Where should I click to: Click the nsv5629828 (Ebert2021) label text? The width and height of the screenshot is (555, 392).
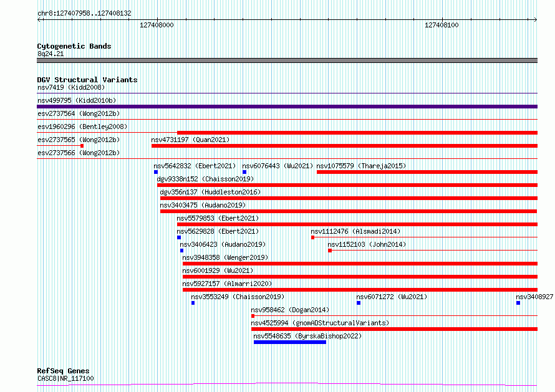point(218,231)
